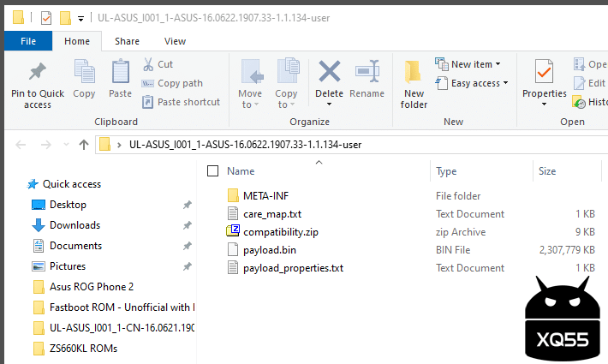
Task: Open the Easy access dropdown
Action: coord(472,83)
